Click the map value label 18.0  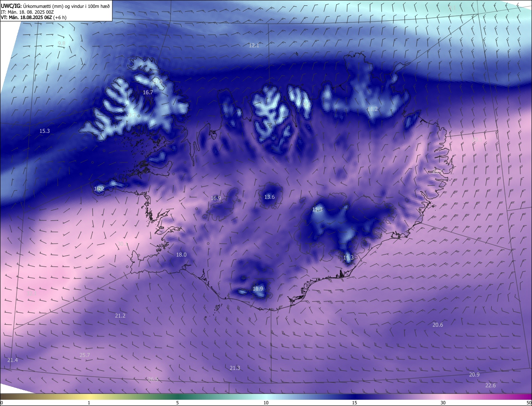(181, 255)
